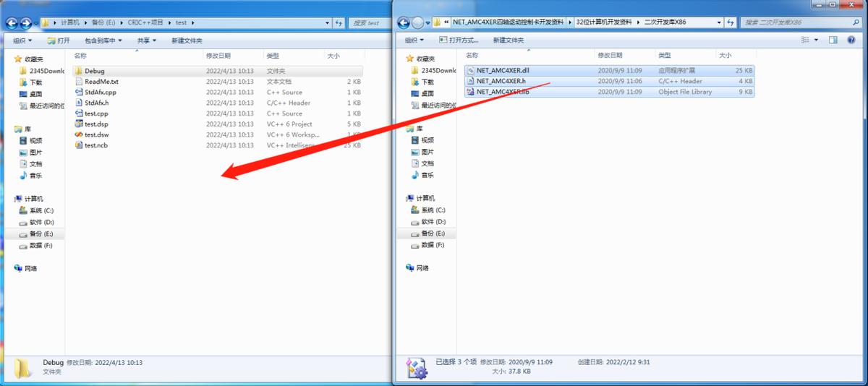Select the Debug folder icon
The height and width of the screenshot is (386, 868).
(x=79, y=71)
